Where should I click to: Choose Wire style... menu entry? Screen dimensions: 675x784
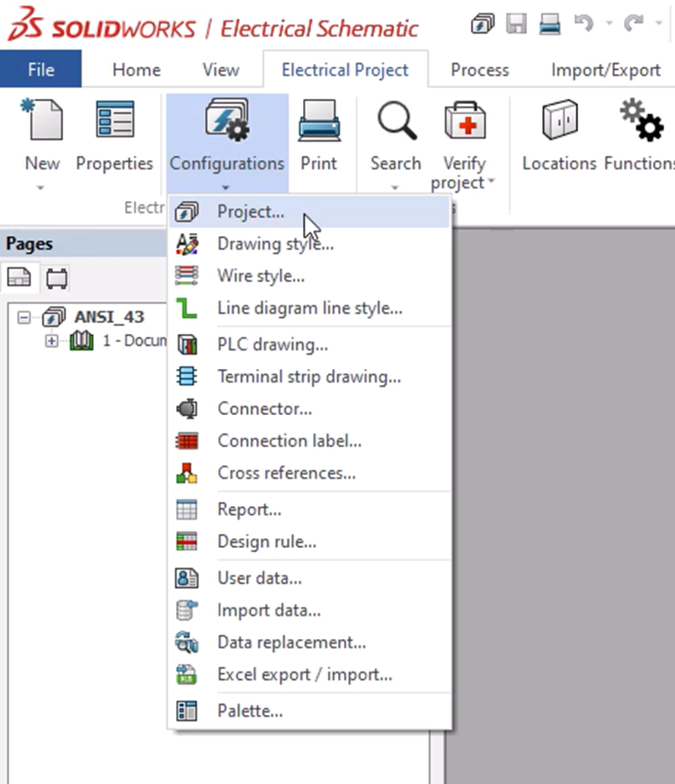pyautogui.click(x=310, y=276)
